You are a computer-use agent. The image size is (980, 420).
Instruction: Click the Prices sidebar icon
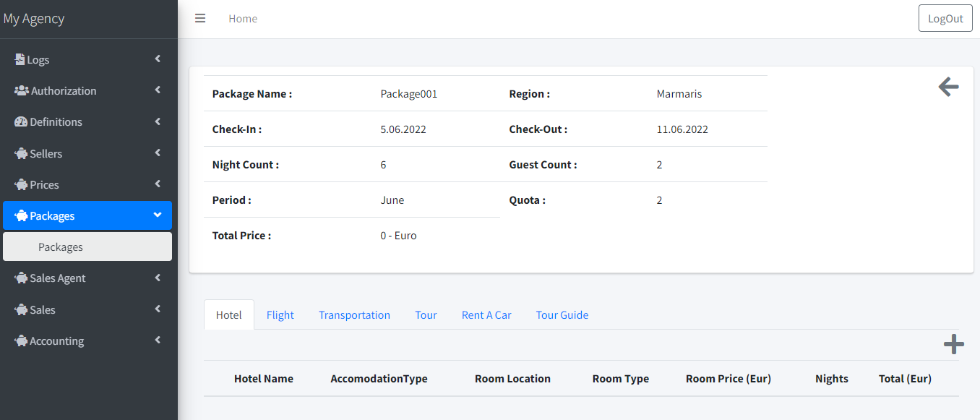(x=21, y=184)
